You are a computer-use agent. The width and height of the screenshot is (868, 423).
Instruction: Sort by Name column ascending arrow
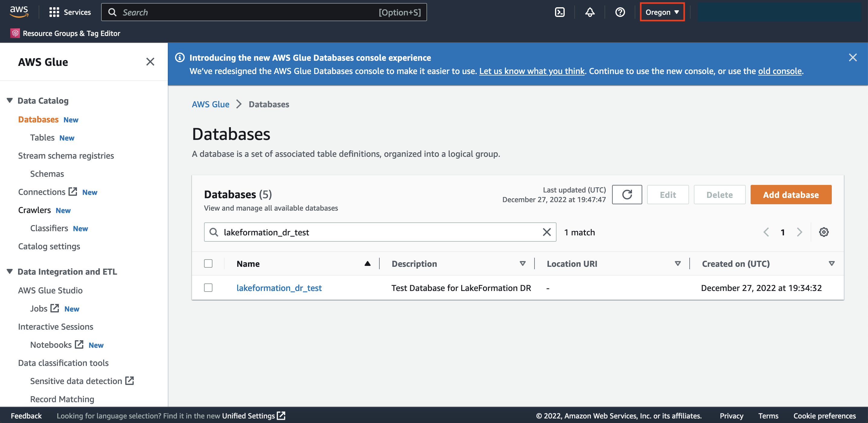tap(367, 263)
